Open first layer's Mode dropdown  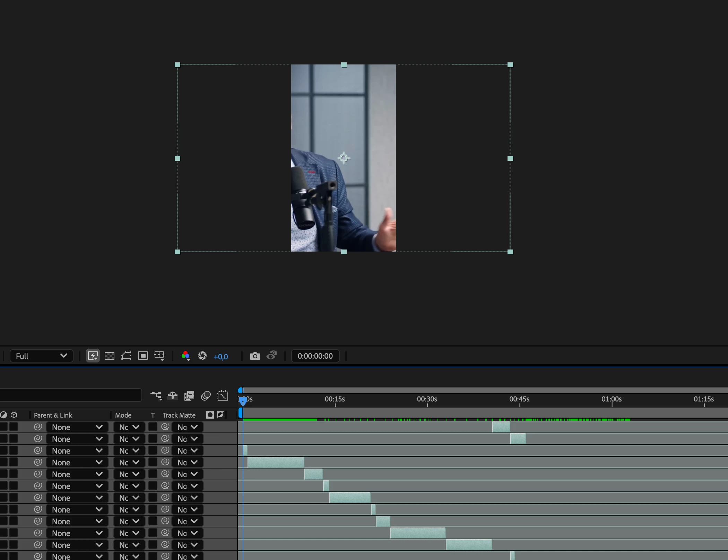(129, 427)
